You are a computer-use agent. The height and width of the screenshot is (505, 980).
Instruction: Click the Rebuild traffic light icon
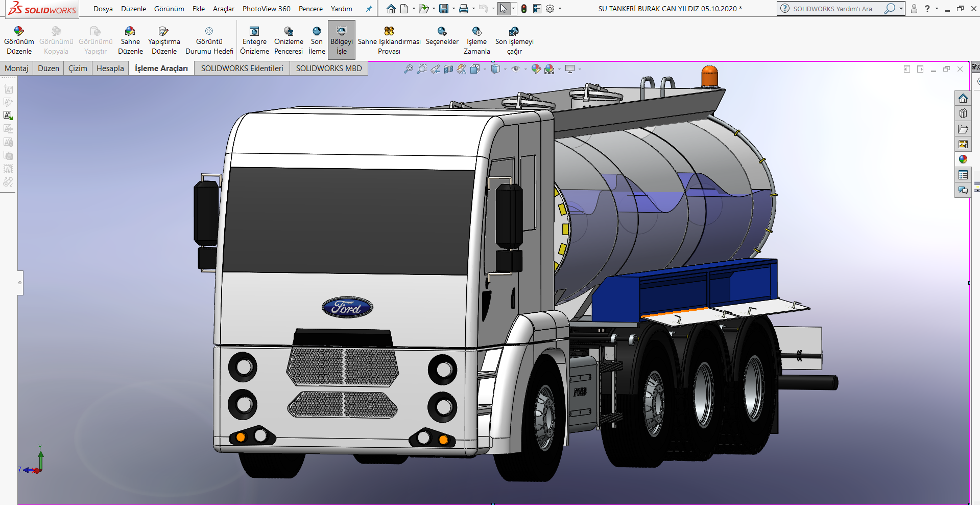524,9
